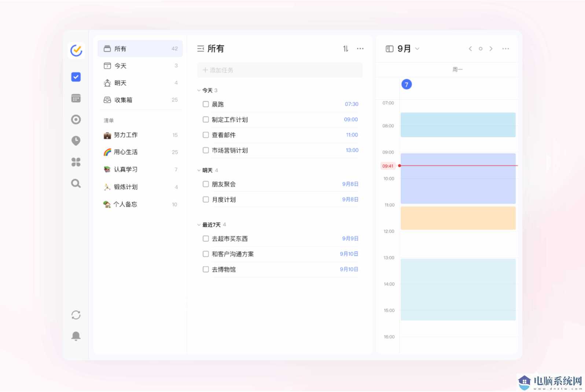Screen dimensions: 585x392
Task: Open the Habit clock sidebar icon
Action: click(x=76, y=141)
